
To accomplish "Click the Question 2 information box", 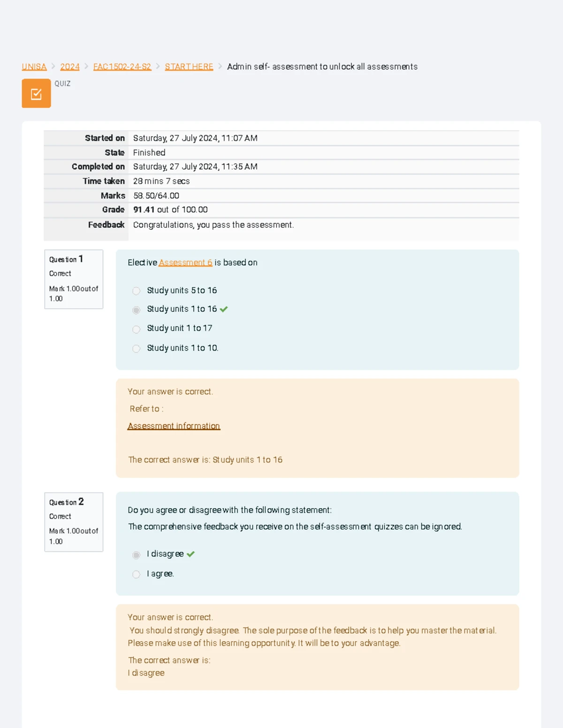I will (74, 522).
